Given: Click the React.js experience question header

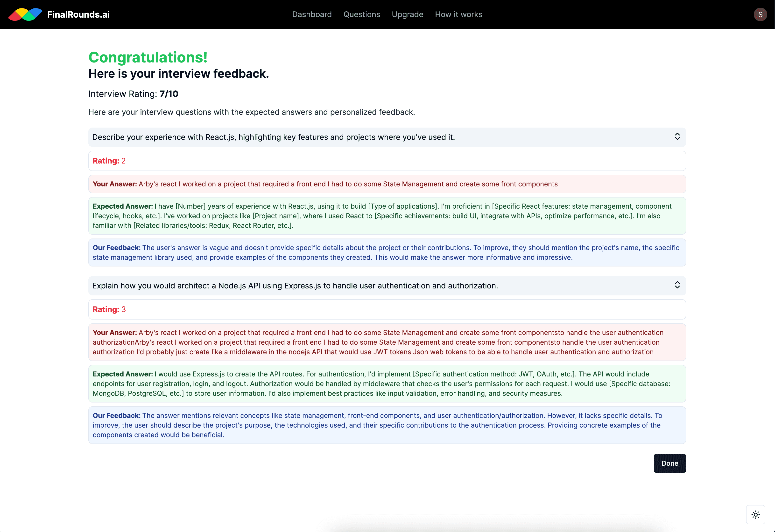Looking at the screenshot, I should 273,137.
